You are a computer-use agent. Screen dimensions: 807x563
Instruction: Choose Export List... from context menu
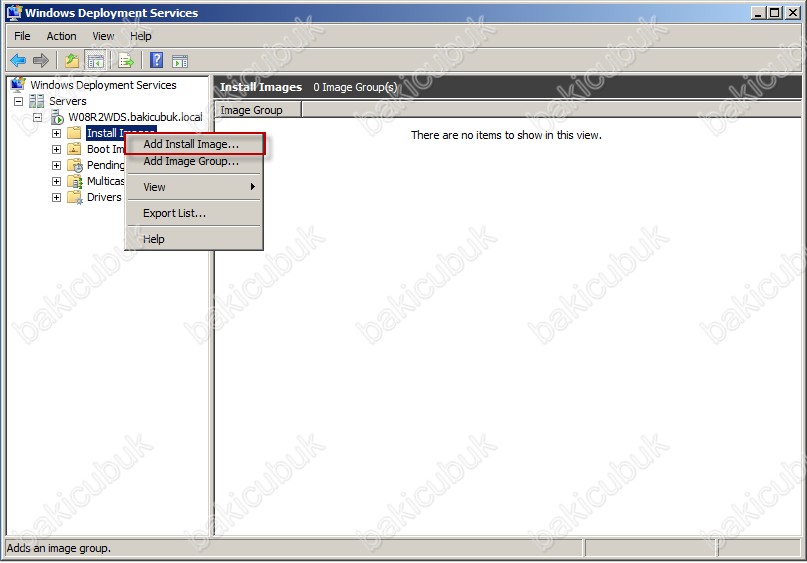click(x=195, y=213)
